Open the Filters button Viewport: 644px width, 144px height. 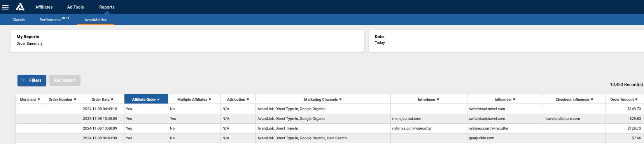(32, 80)
